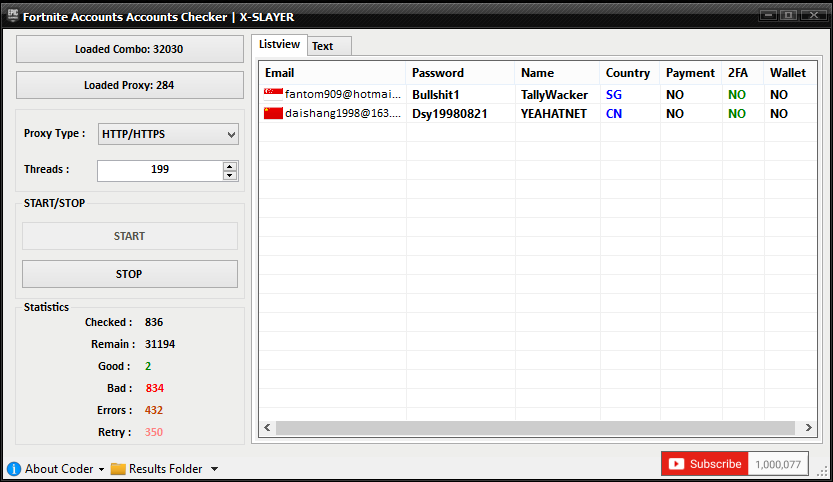Click the green Good value 2
Image resolution: width=833 pixels, height=482 pixels.
point(148,366)
